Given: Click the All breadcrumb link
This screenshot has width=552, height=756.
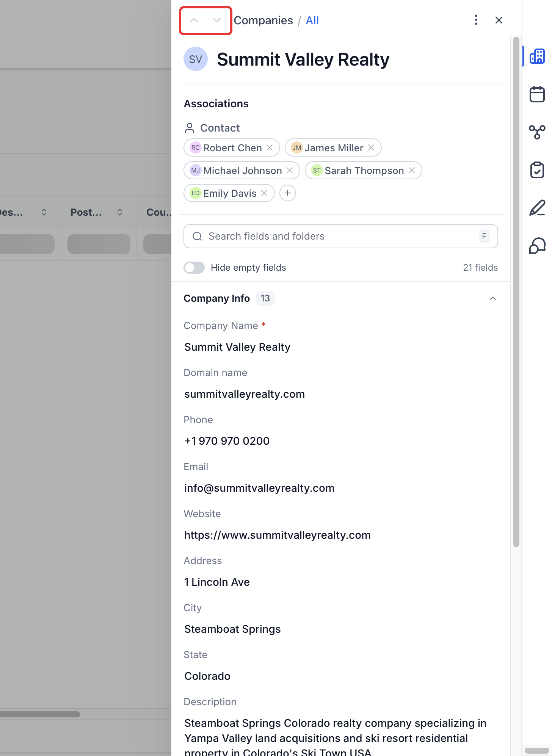Looking at the screenshot, I should click(312, 20).
